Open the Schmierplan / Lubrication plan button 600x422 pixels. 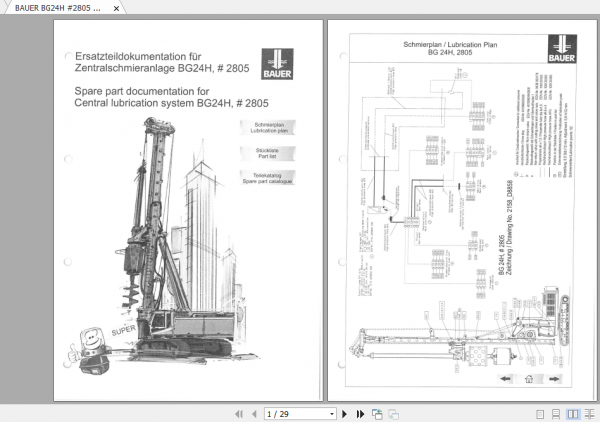click(268, 127)
